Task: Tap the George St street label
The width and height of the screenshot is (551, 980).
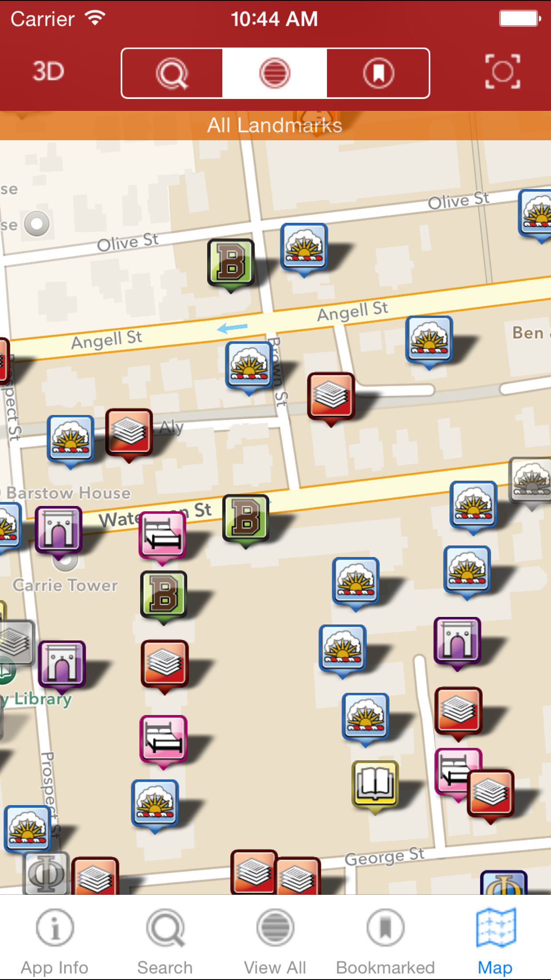Action: tap(385, 856)
